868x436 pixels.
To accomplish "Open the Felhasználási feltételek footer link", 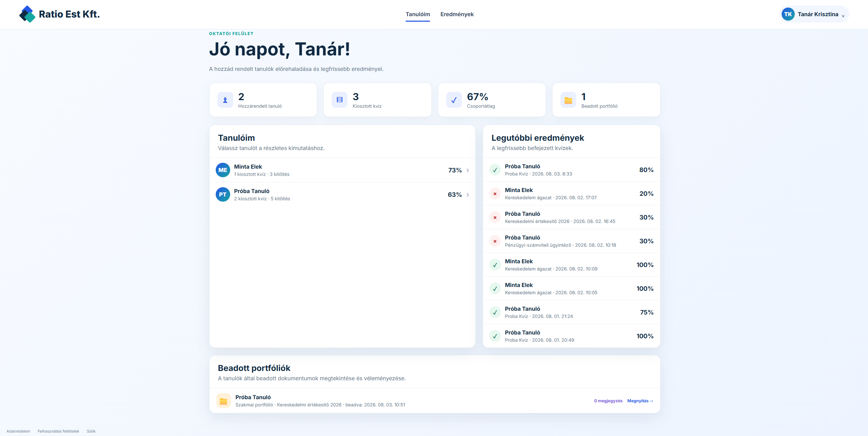I will [x=58, y=431].
